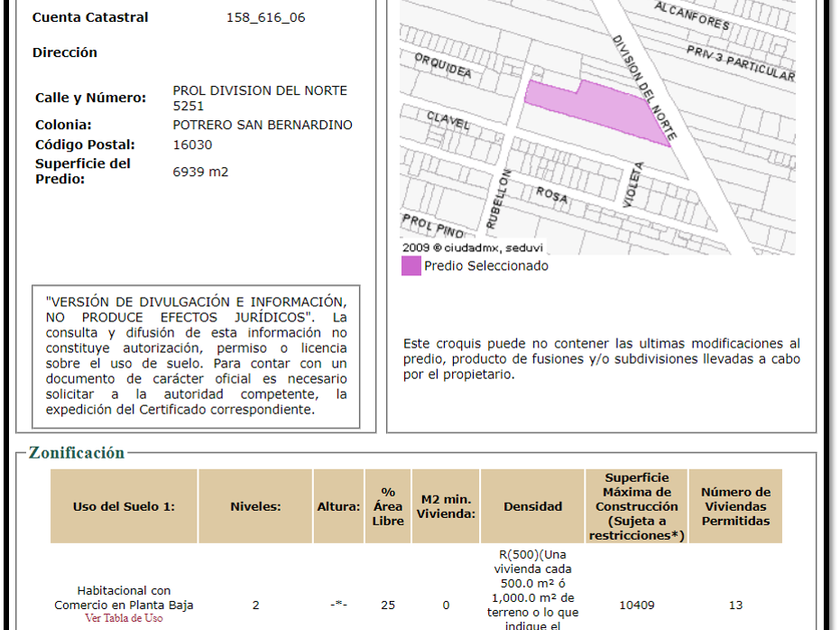Click the 'VERSIÓN DE DIVULGACIÓN' disclaimer box
Image resolution: width=840 pixels, height=630 pixels.
click(196, 356)
